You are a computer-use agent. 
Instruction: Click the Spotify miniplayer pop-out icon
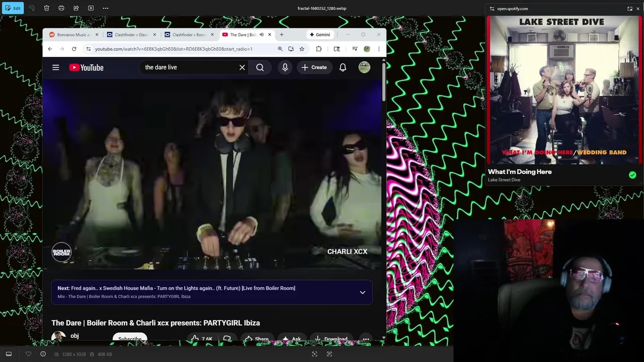(x=630, y=9)
